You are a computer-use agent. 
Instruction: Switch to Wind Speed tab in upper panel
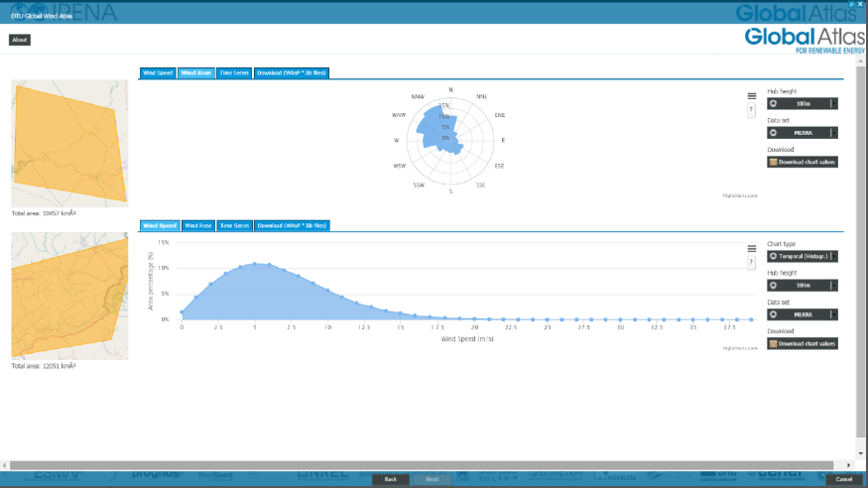[x=158, y=72]
